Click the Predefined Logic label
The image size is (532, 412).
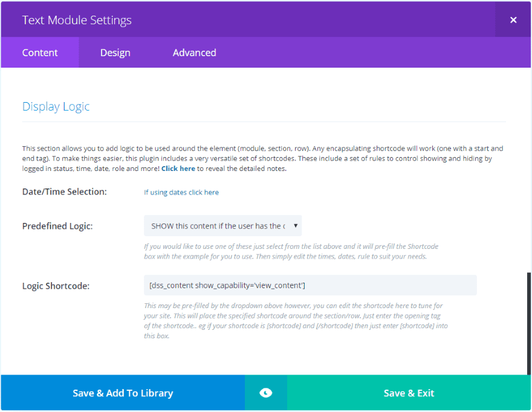[x=57, y=226]
